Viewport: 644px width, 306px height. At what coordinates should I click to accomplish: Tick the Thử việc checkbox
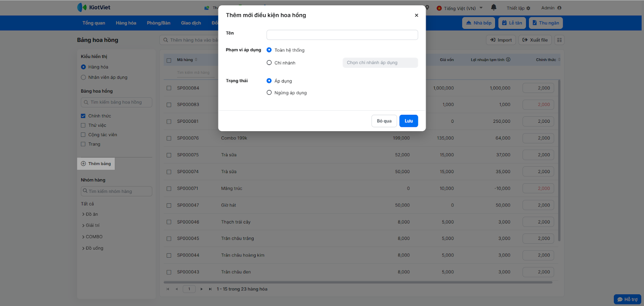pyautogui.click(x=83, y=125)
